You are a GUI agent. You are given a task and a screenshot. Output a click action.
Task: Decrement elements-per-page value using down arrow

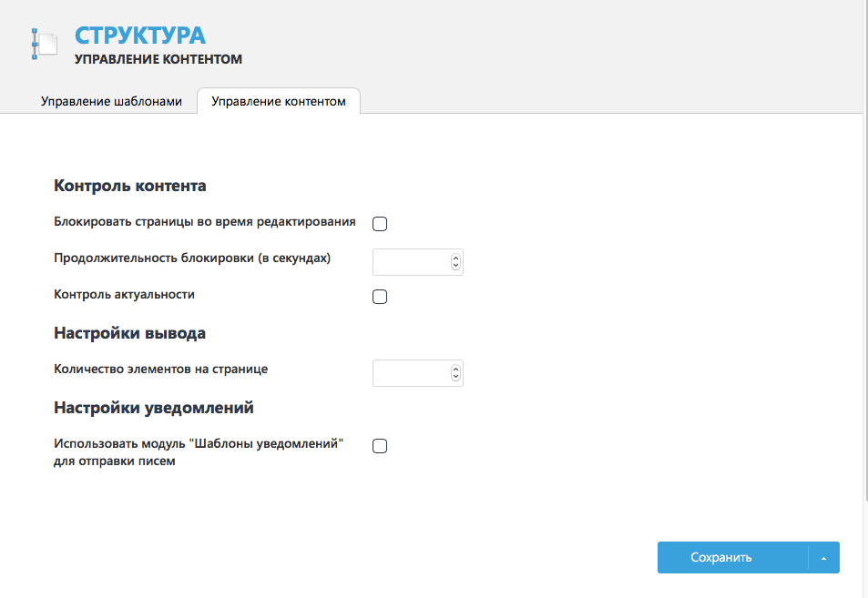455,377
